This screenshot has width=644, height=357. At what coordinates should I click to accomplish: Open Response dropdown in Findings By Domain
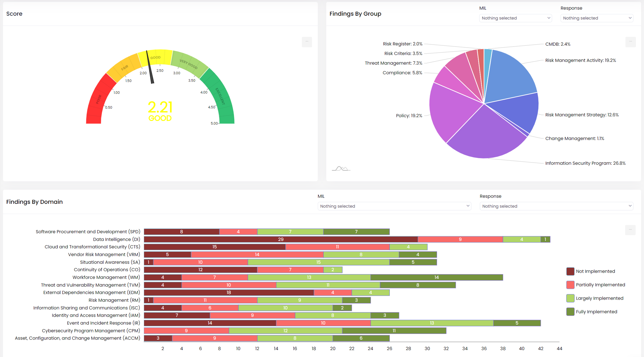[556, 206]
